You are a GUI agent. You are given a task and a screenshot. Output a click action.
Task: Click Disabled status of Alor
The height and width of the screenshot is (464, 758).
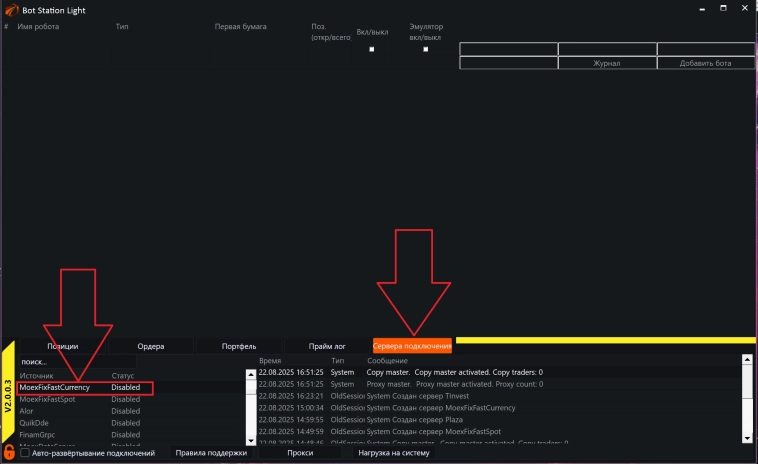pyautogui.click(x=126, y=411)
